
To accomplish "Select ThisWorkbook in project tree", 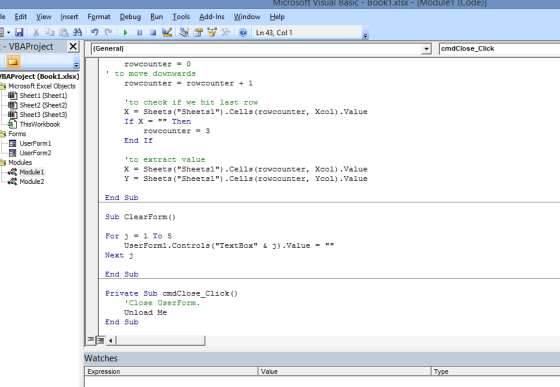I will (40, 124).
